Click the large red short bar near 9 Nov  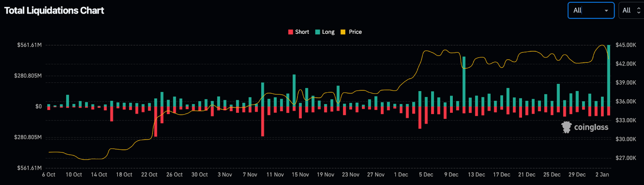tap(262, 121)
